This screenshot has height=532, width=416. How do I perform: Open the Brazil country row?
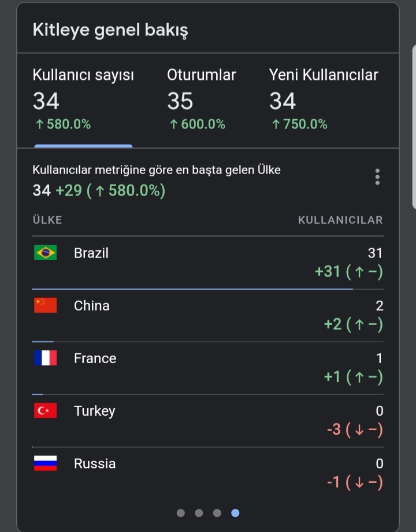208,263
